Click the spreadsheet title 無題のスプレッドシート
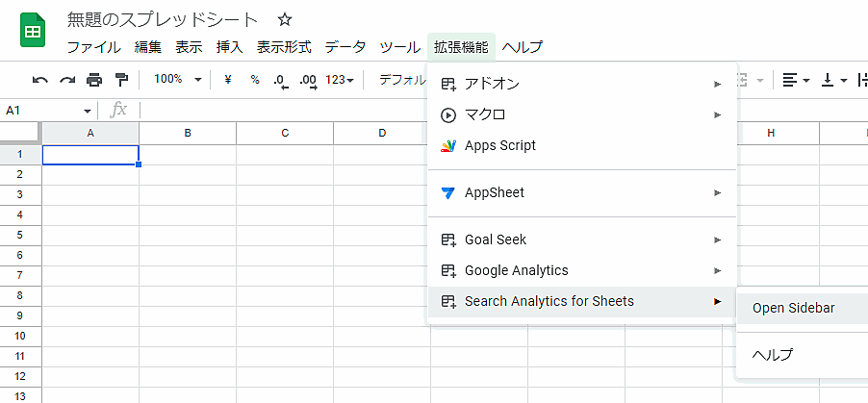 point(163,19)
